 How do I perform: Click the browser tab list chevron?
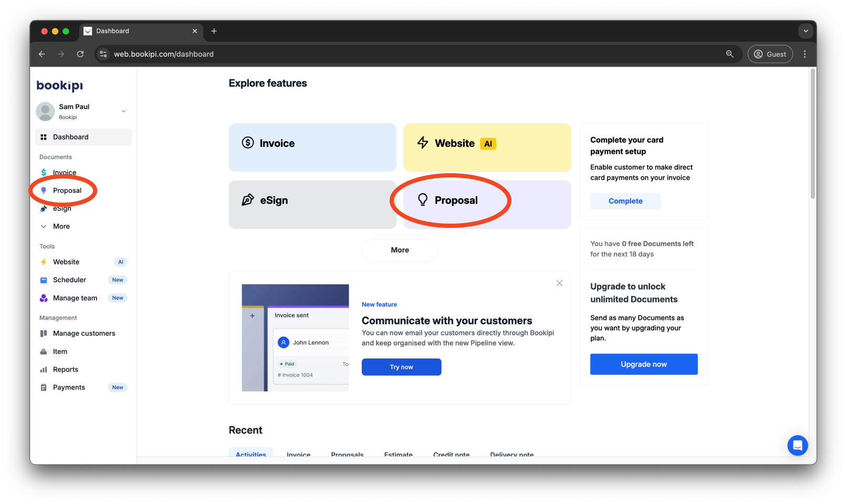(x=805, y=31)
